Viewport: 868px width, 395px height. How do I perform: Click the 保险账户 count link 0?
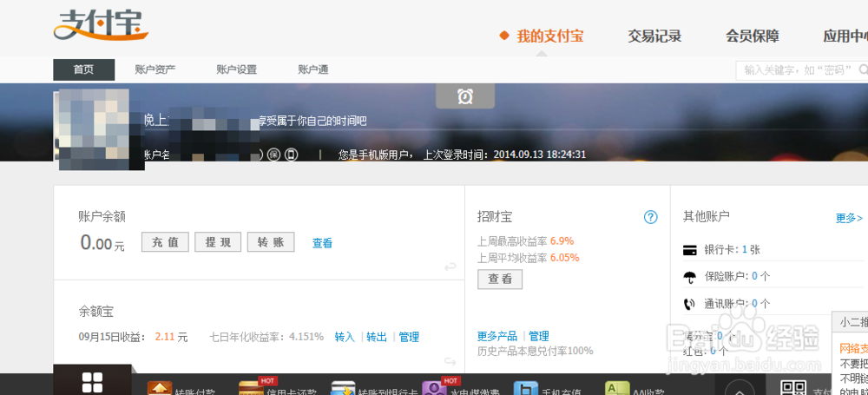754,276
